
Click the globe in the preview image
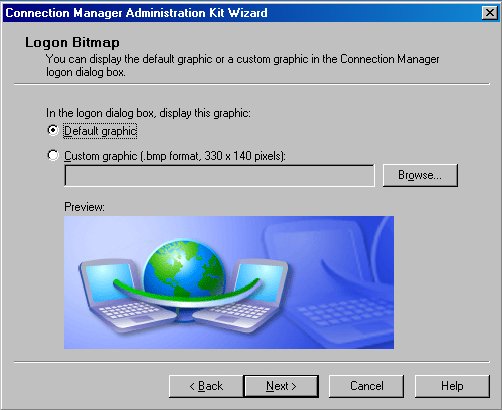[x=184, y=270]
